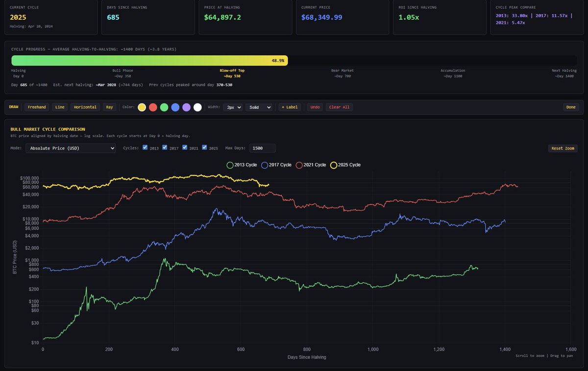Activate the Ray drawing tool

(109, 107)
